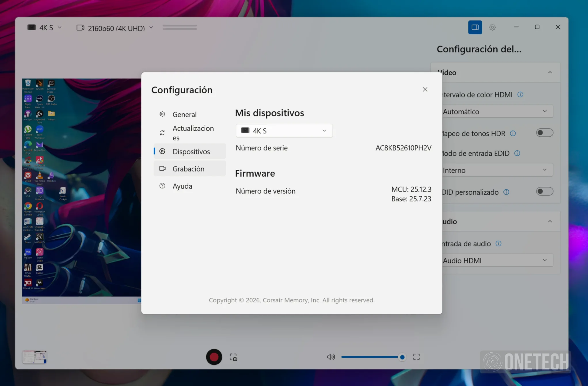Click the info icon next to Intervalo de color HDMI
Screen dimensions: 588x386
coord(520,95)
